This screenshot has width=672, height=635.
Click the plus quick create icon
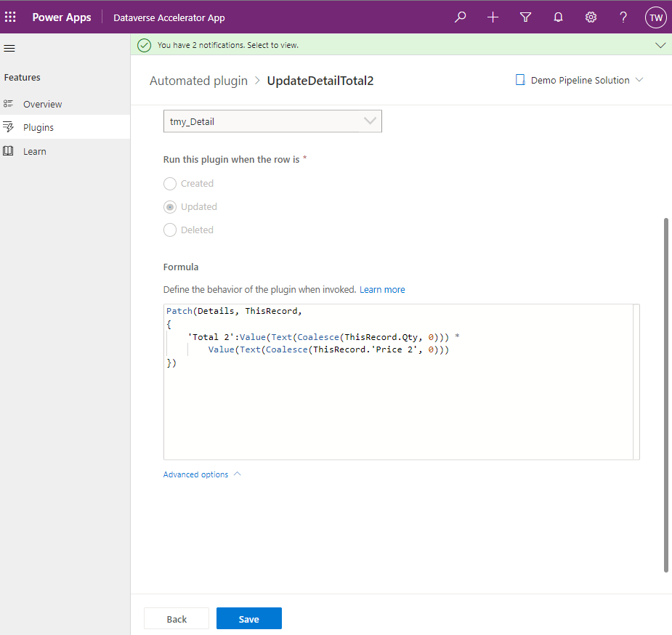(x=493, y=17)
